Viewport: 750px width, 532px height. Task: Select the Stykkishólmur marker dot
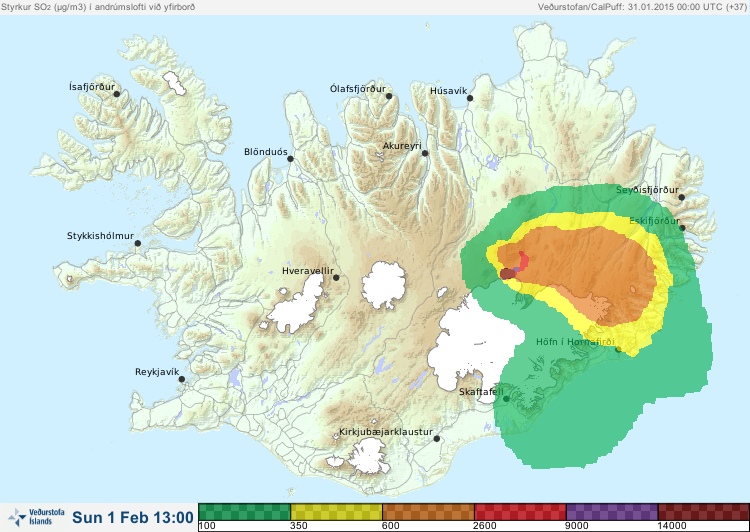[x=138, y=244]
